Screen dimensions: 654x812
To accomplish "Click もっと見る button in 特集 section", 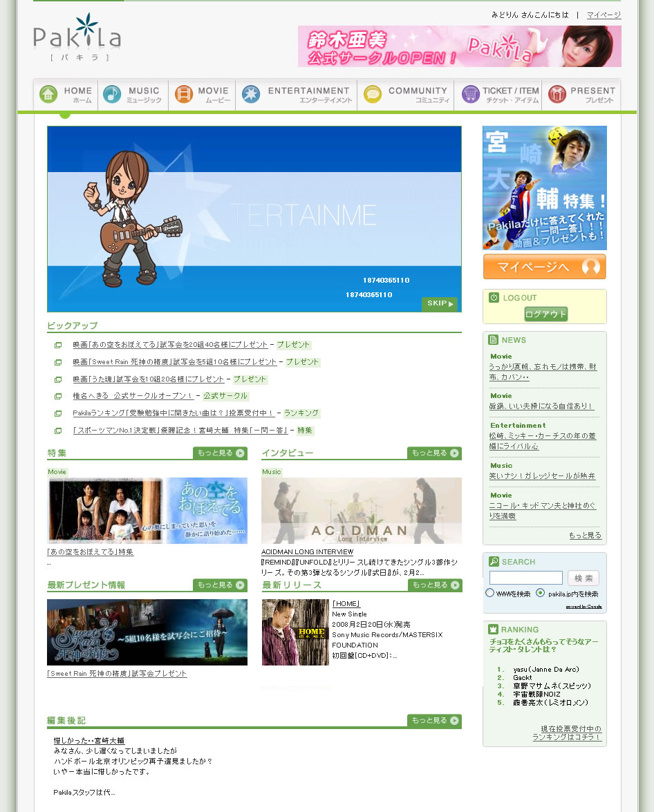I will pos(220,453).
